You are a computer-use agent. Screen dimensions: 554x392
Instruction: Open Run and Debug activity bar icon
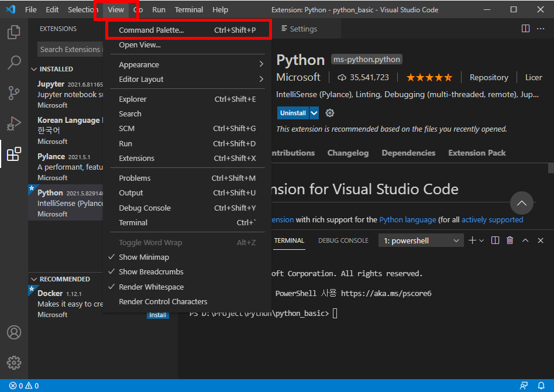tap(14, 123)
